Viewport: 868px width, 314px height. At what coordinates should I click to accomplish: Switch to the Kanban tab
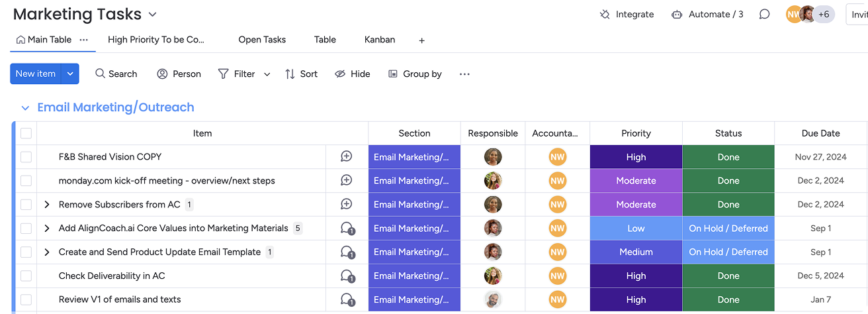pyautogui.click(x=379, y=40)
